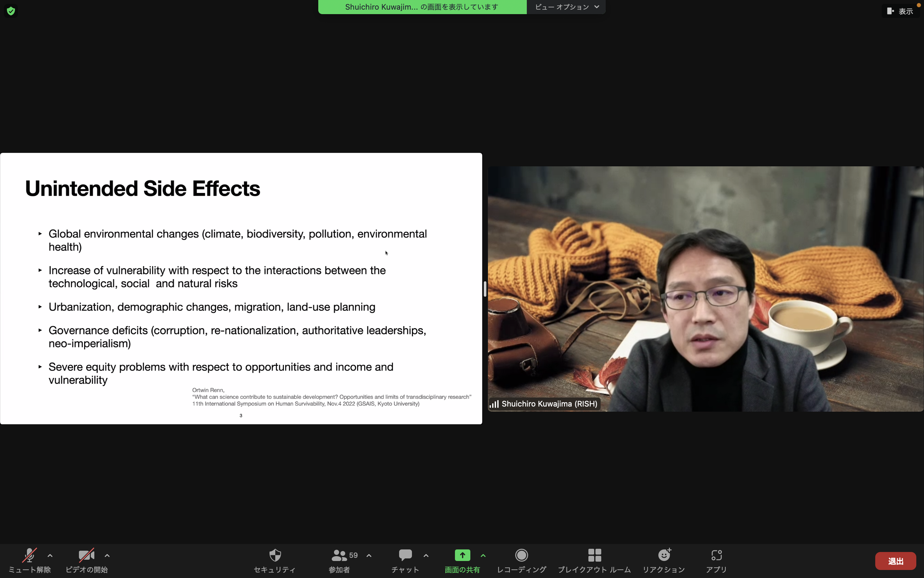This screenshot has height=578, width=924.
Task: Open view options dropdown at top
Action: [x=566, y=7]
